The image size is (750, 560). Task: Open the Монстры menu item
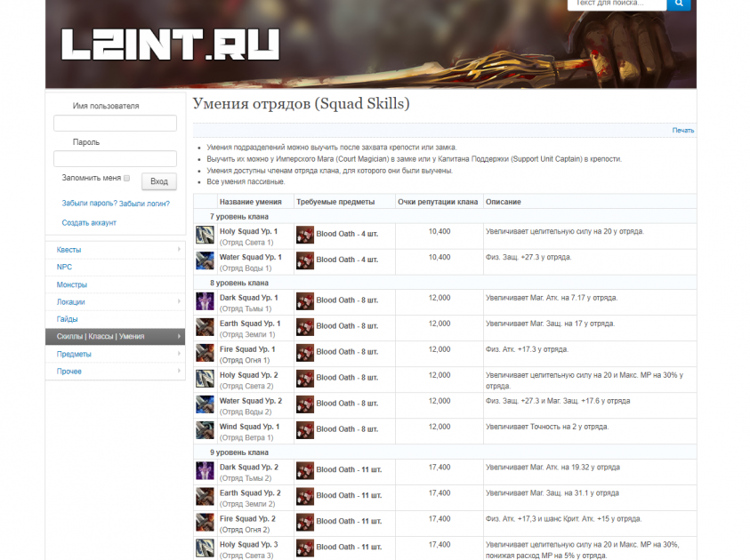point(72,284)
